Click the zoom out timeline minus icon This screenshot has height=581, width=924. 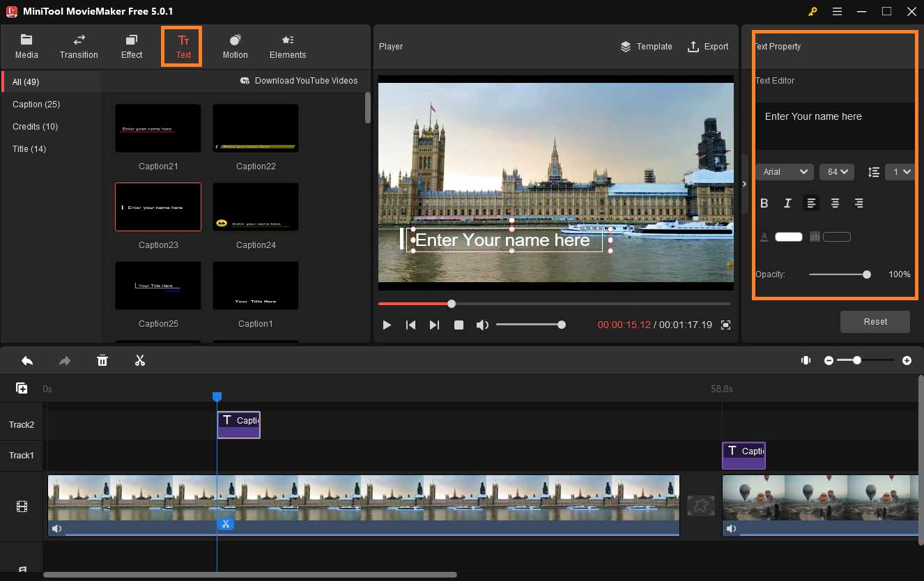coord(829,360)
